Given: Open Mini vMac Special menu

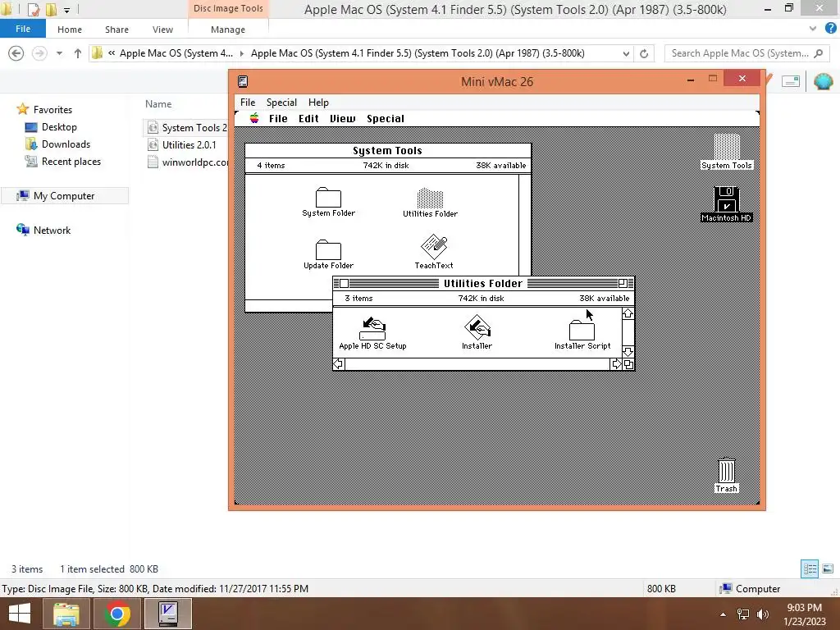Looking at the screenshot, I should tap(282, 103).
